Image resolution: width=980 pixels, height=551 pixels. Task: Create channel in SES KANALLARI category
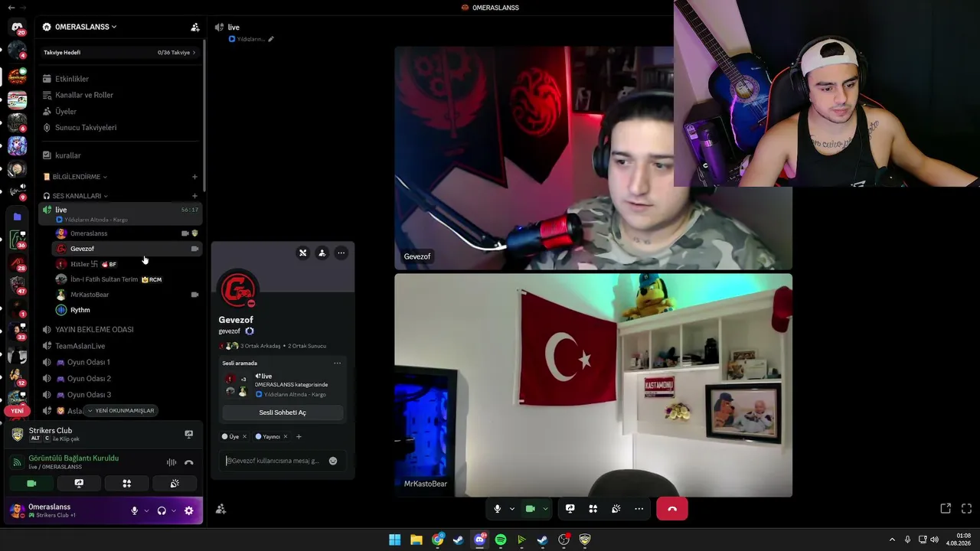[194, 196]
